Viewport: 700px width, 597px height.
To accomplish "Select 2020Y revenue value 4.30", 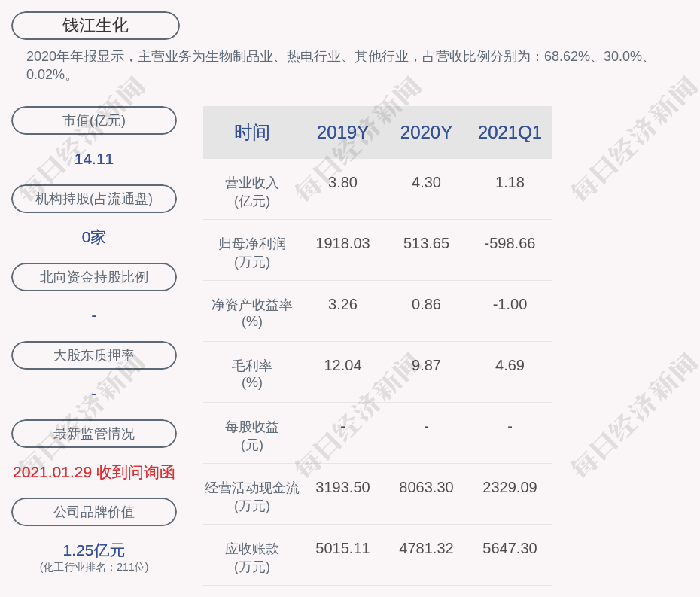I will click(426, 182).
